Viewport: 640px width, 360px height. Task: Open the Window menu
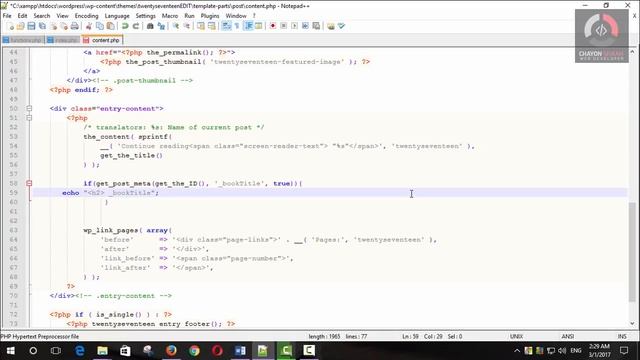coord(236,16)
